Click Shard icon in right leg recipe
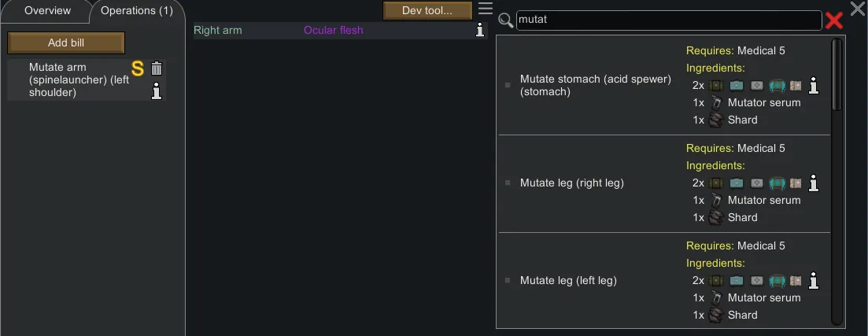 click(x=715, y=217)
